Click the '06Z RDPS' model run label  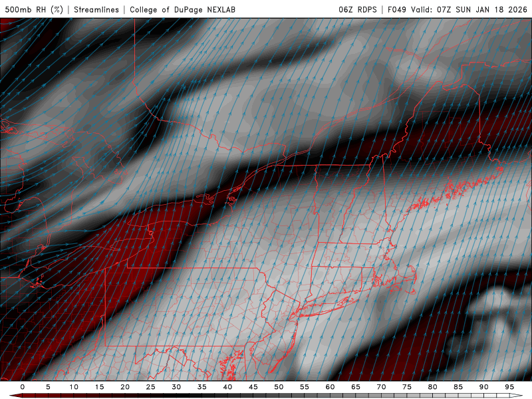pos(358,9)
